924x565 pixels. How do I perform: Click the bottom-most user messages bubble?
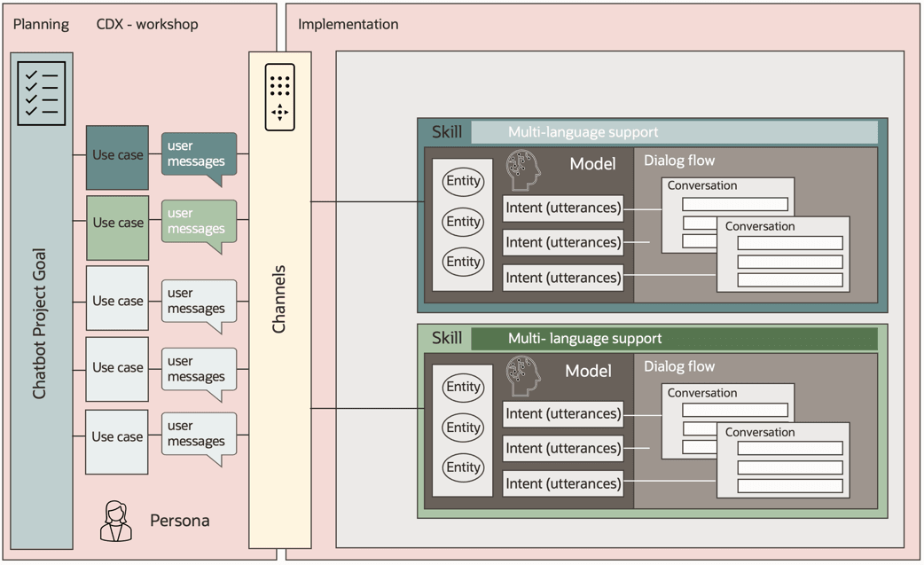(199, 435)
